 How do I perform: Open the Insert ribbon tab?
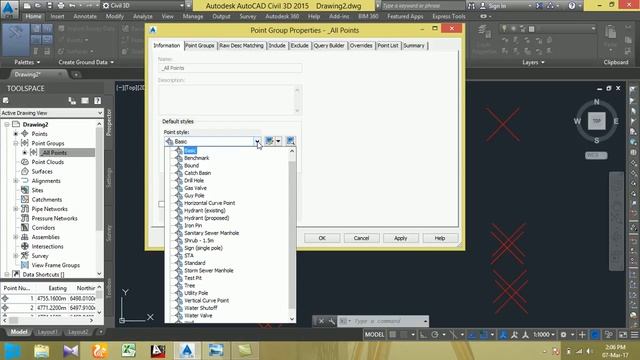(x=57, y=17)
